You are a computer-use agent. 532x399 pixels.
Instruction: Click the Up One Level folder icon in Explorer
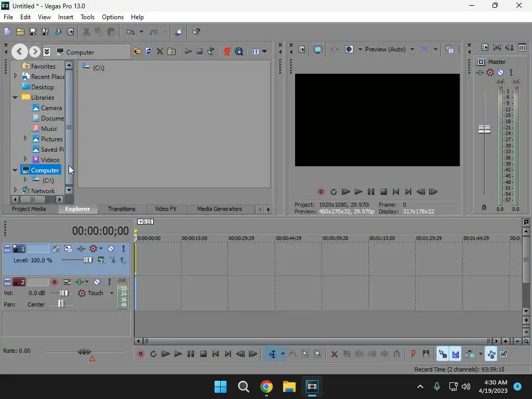(137, 51)
